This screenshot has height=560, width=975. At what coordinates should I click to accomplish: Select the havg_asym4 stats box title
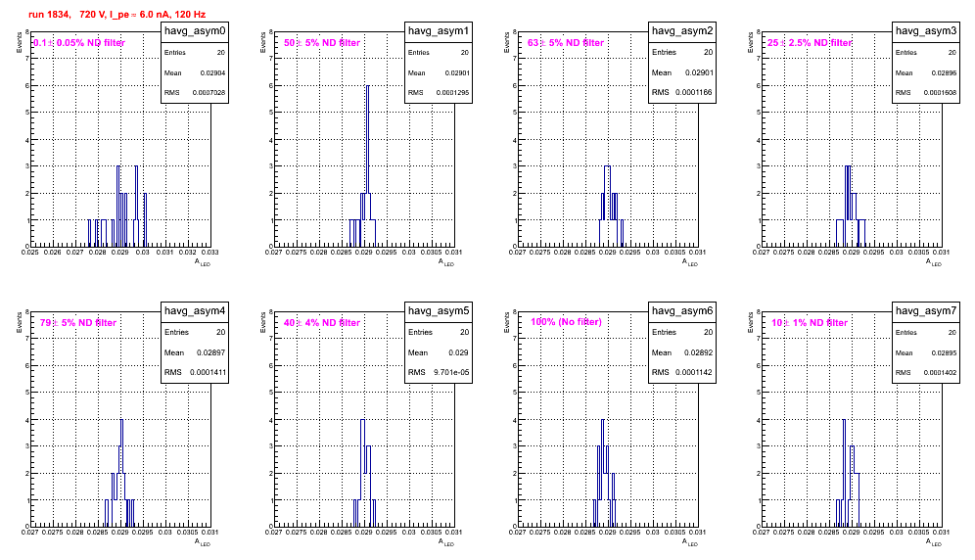[195, 311]
